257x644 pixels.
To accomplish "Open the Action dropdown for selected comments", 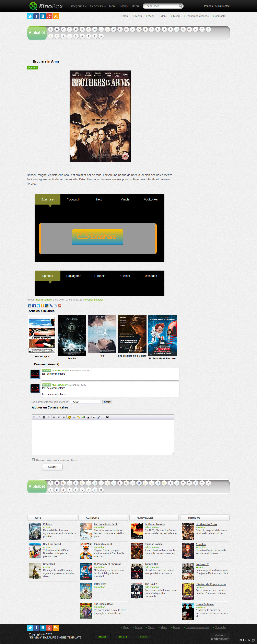I will [85, 402].
